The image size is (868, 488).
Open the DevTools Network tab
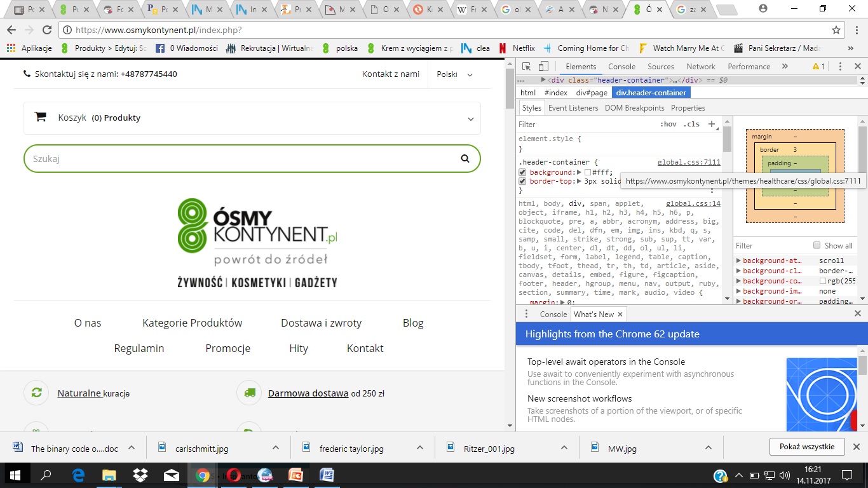pos(701,67)
